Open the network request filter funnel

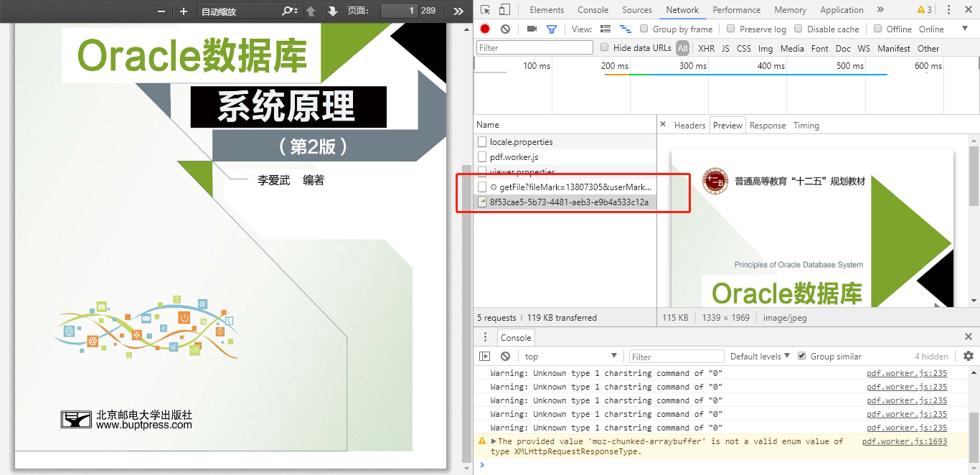pyautogui.click(x=551, y=29)
